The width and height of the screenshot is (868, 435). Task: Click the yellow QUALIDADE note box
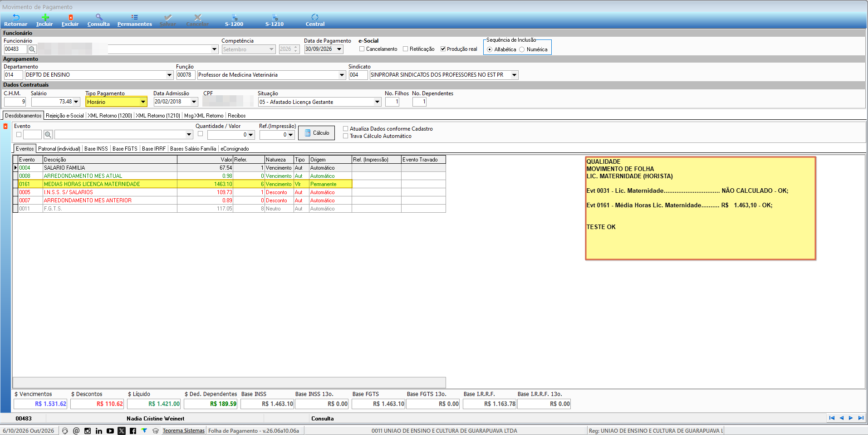(x=701, y=208)
